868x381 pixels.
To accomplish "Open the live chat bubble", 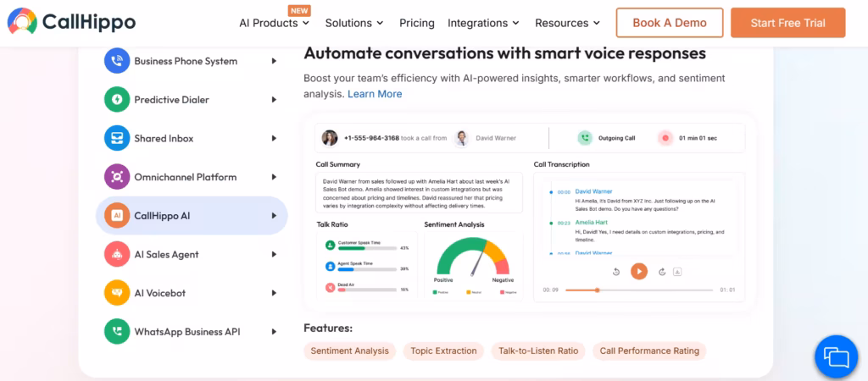I will click(836, 356).
